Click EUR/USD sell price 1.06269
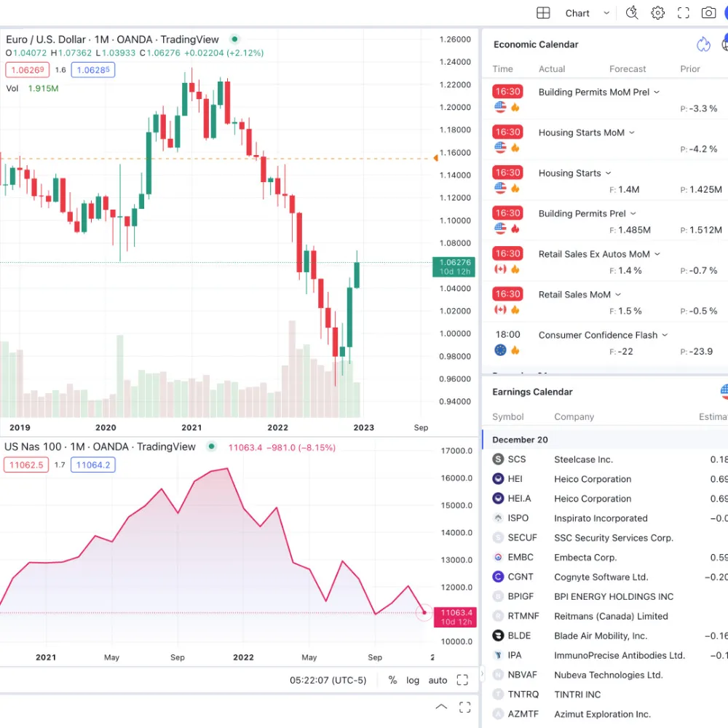 28,70
